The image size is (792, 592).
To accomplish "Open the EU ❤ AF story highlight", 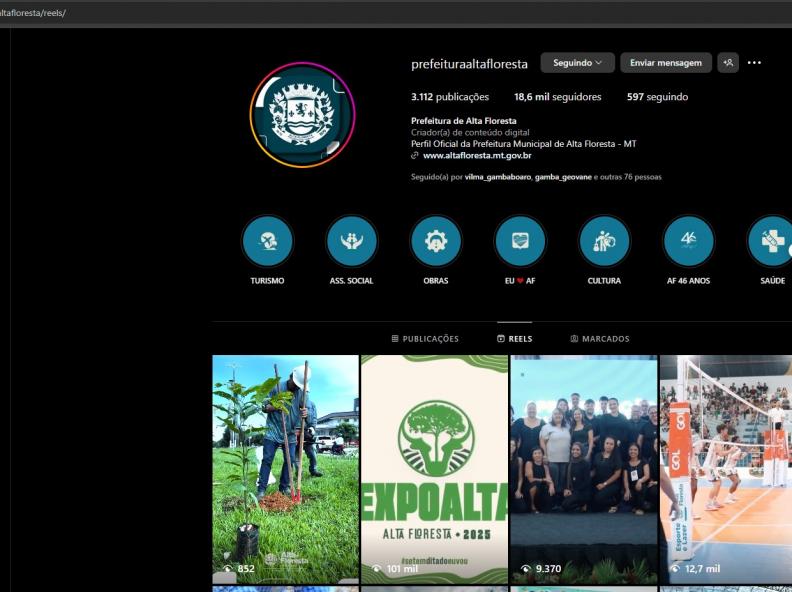I will (520, 241).
